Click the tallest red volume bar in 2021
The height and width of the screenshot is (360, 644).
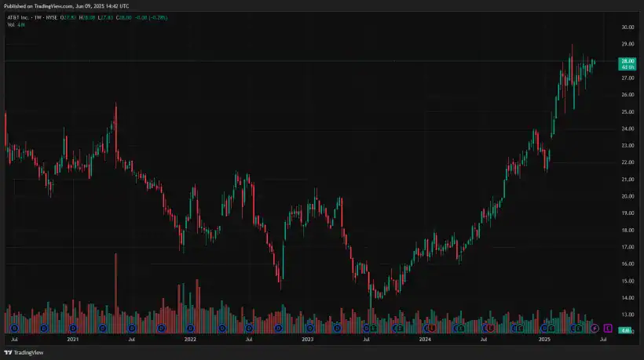115,292
